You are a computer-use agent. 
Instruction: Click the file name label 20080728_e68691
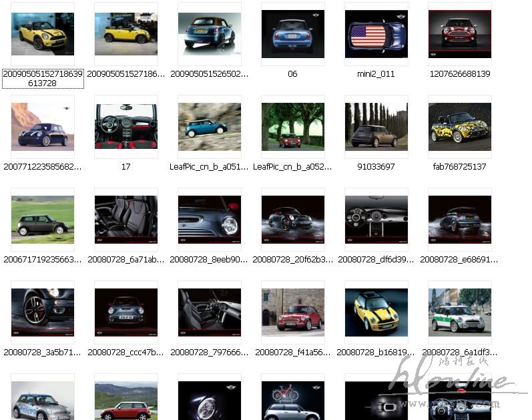pyautogui.click(x=459, y=260)
